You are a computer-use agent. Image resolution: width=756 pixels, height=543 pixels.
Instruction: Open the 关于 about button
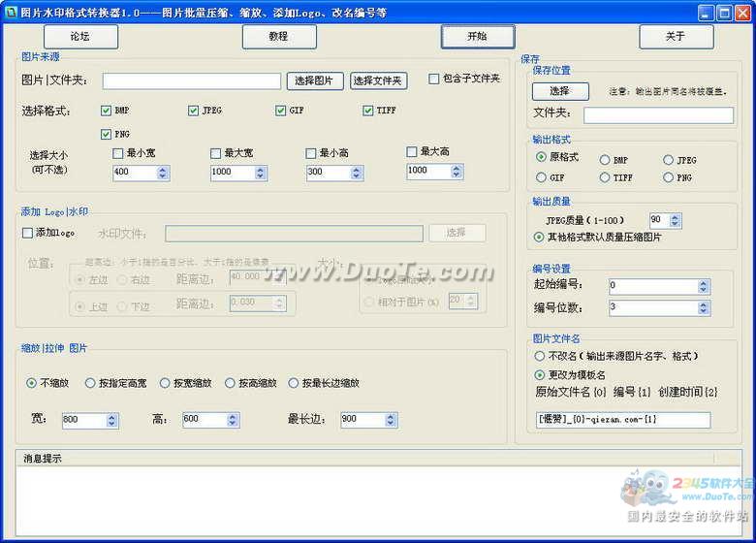click(x=676, y=37)
